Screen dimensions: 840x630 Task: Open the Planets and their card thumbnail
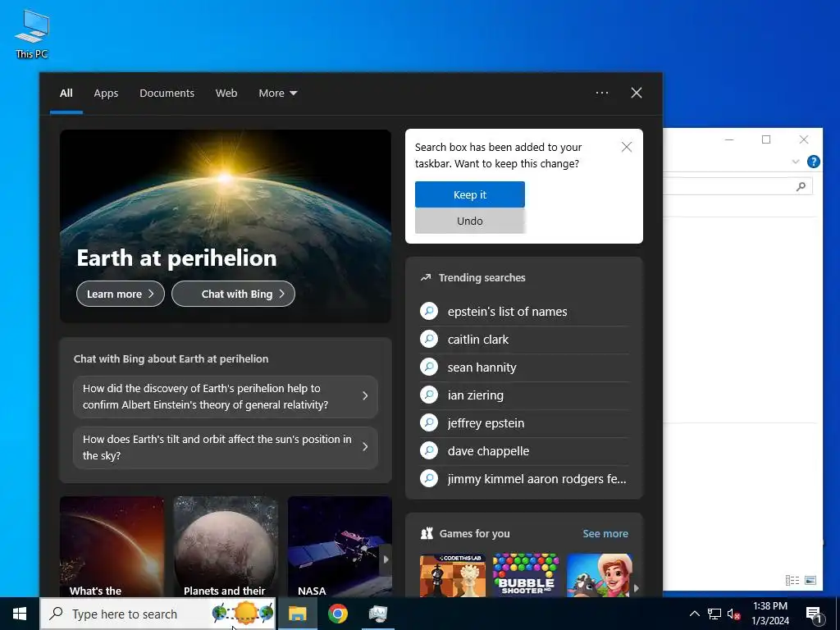pyautogui.click(x=226, y=546)
